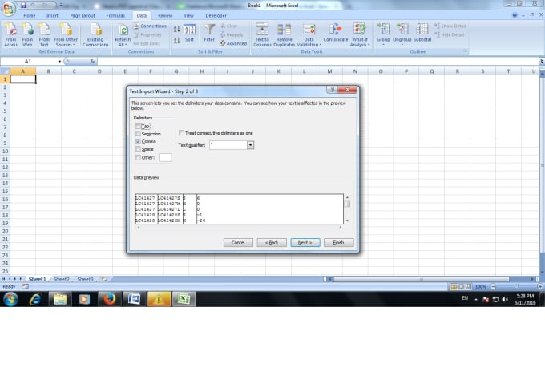The width and height of the screenshot is (545, 392).
Task: Switch to the Review ribbon tab
Action: point(165,16)
